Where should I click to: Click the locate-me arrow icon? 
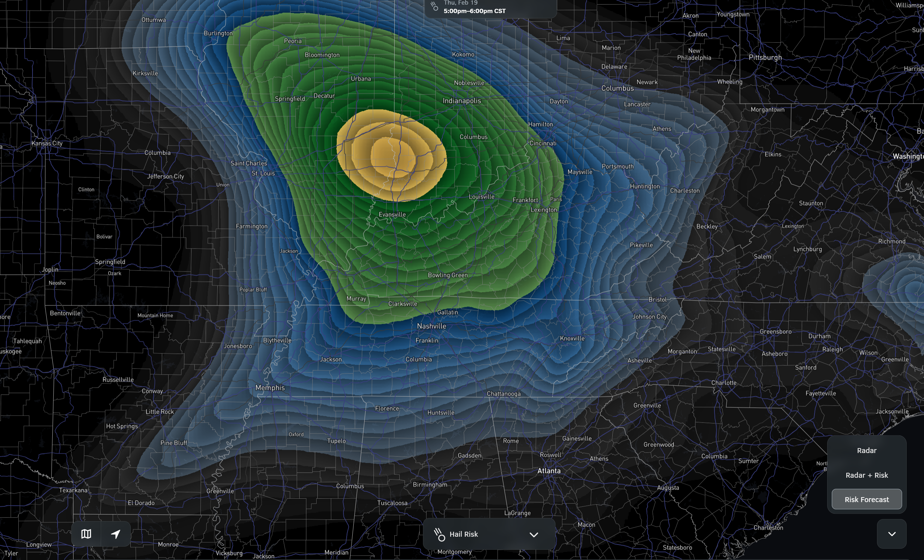[116, 534]
